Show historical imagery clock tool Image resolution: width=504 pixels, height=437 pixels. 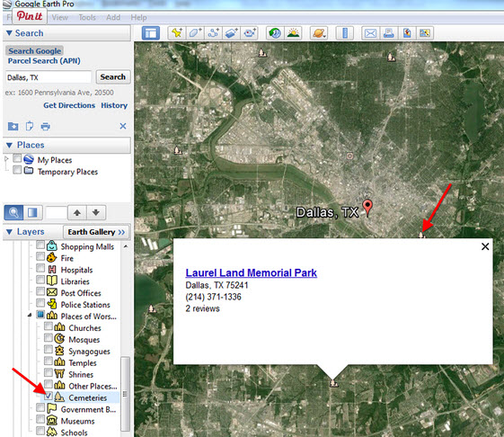pos(275,33)
